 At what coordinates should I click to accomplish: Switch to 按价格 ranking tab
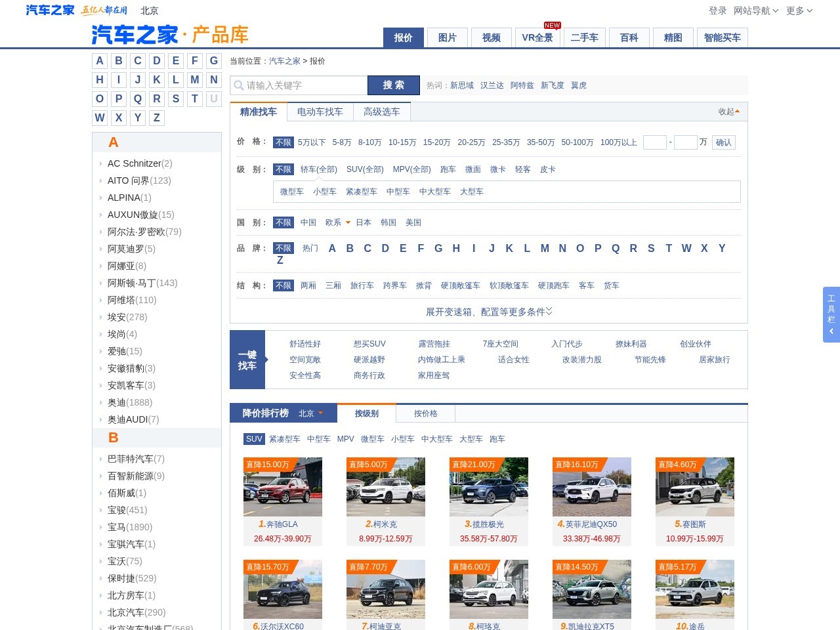426,413
